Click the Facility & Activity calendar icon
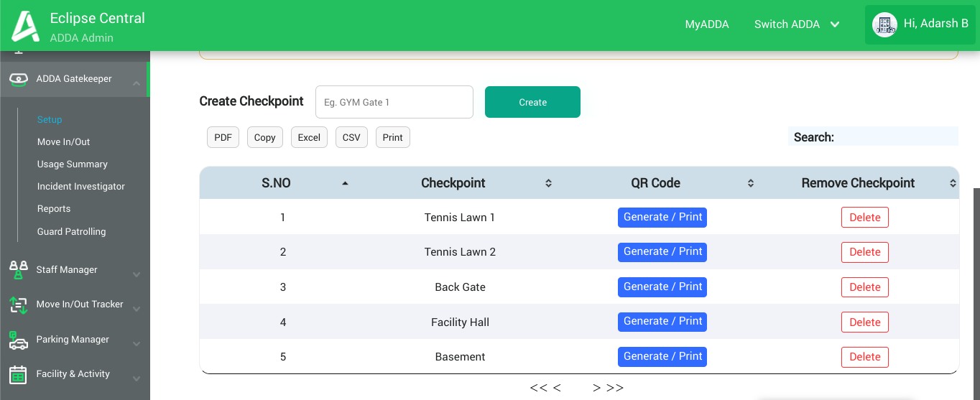The width and height of the screenshot is (980, 400). click(x=19, y=374)
